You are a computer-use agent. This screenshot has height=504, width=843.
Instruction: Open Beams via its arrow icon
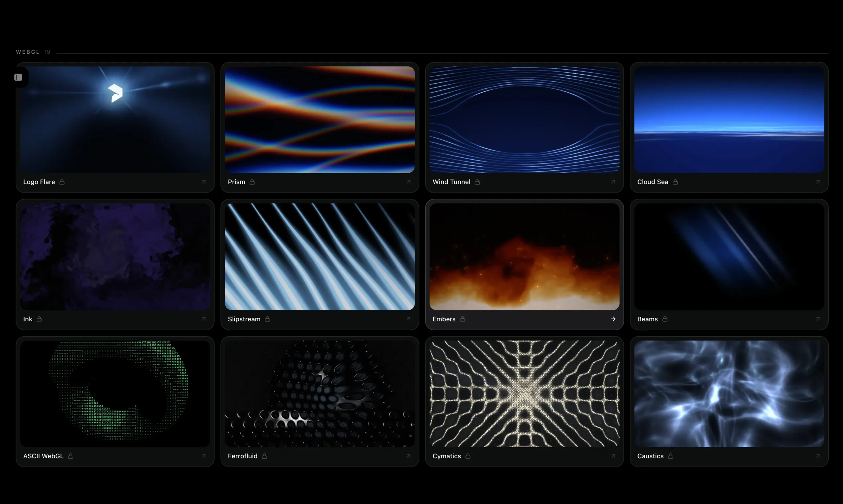coord(817,319)
